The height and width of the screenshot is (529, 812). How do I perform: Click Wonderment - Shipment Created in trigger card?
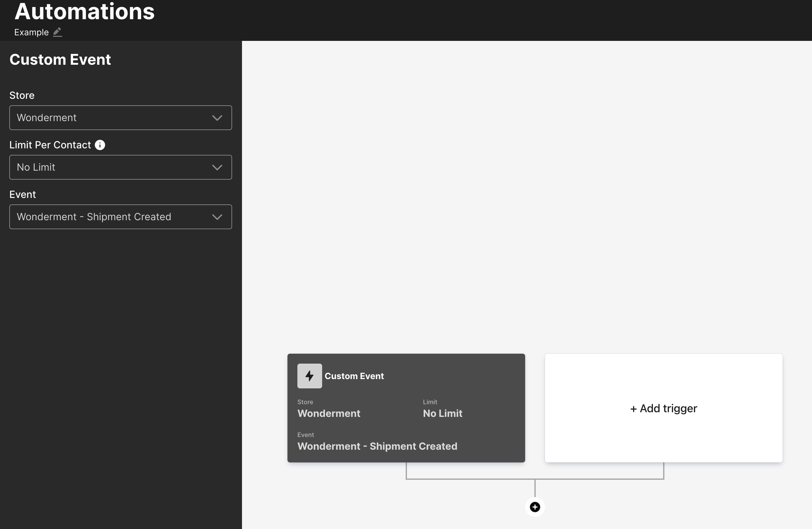377,446
